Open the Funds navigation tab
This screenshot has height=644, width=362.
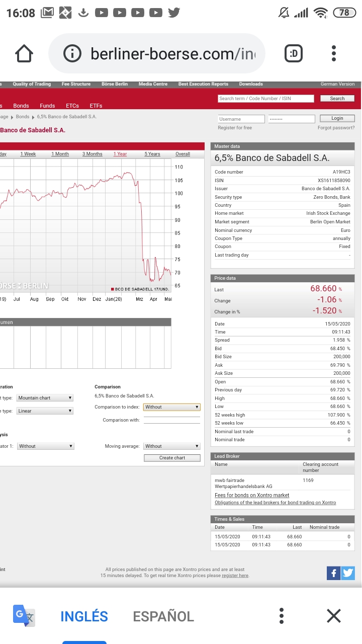[x=47, y=106]
